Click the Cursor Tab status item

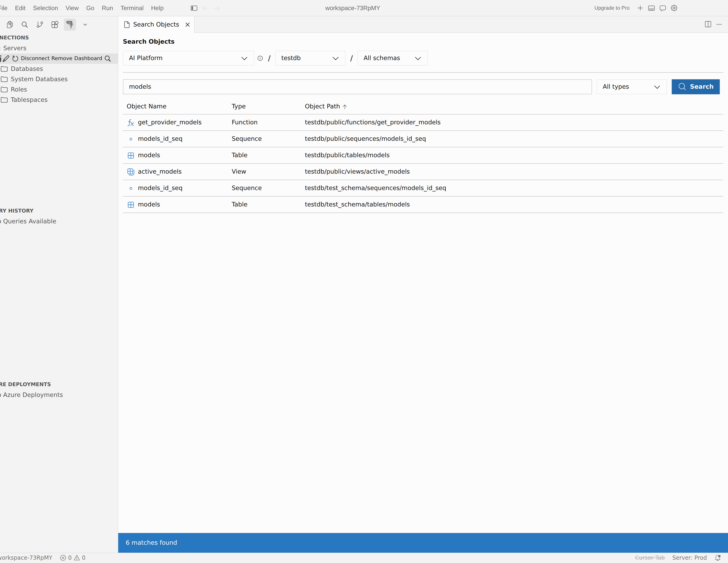click(650, 558)
